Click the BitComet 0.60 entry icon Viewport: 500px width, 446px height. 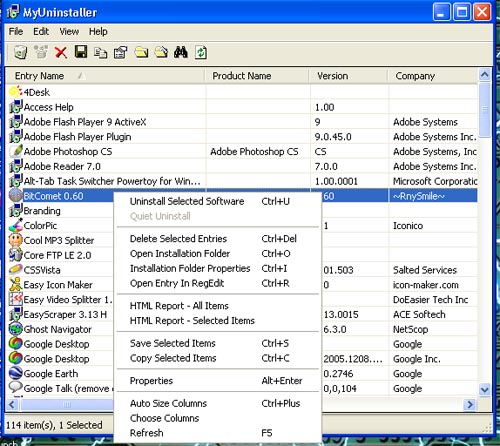coord(15,196)
